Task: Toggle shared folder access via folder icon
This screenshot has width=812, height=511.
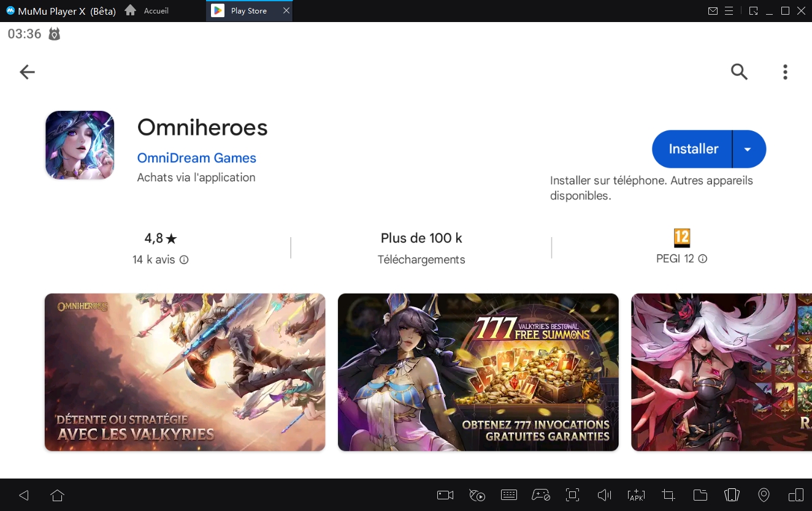Action: (x=700, y=494)
